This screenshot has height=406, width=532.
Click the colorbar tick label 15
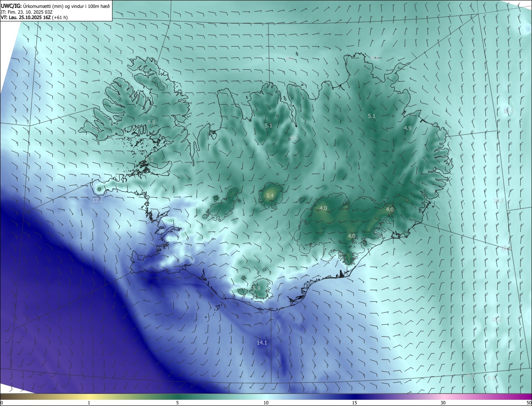355,403
